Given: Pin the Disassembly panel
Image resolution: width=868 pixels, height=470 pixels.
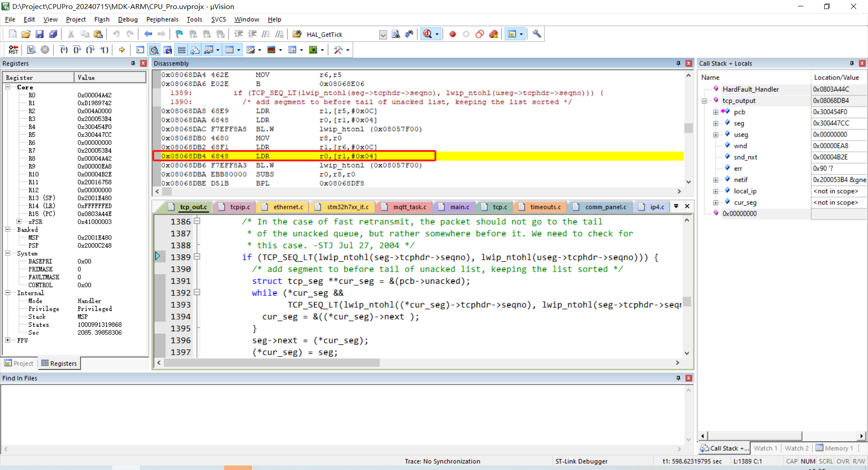Looking at the screenshot, I should (678, 63).
